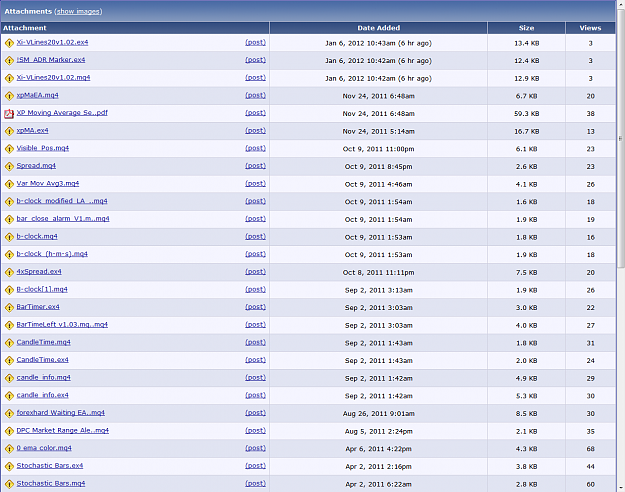Click the file icon beside Xi-VLines20v1.02.ex4
Image resolution: width=625 pixels, height=492 pixels.
point(9,43)
